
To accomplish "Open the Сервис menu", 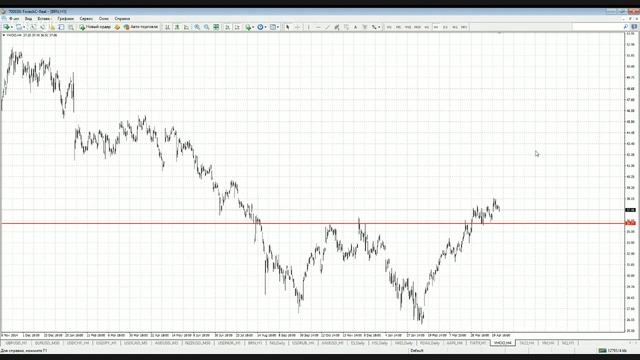I will click(86, 18).
